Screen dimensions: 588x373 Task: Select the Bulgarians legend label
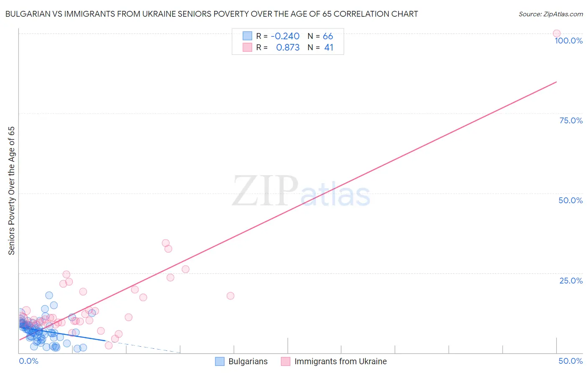248,362
